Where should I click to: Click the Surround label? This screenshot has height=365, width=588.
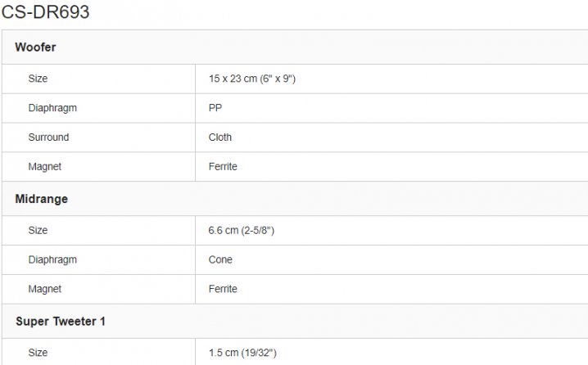tap(49, 137)
